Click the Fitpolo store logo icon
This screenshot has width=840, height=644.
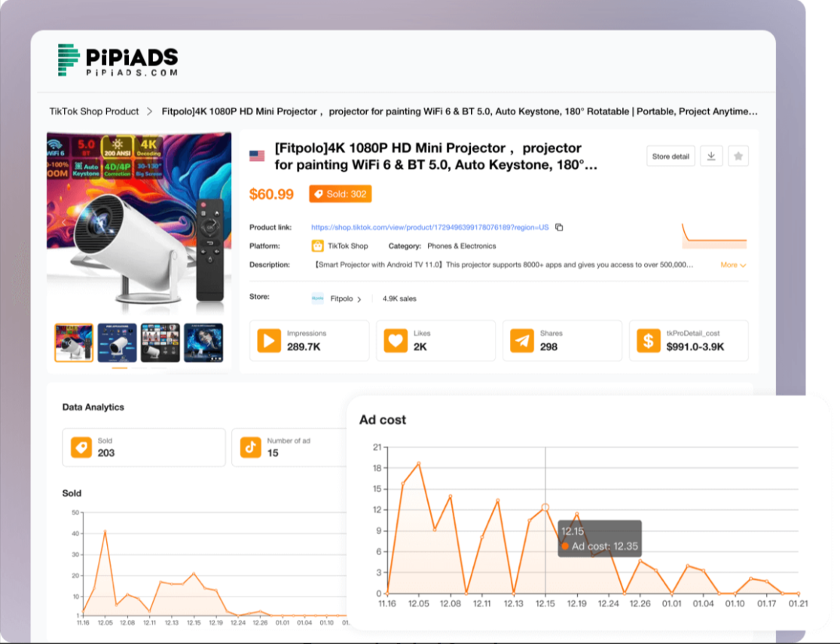coord(318,298)
